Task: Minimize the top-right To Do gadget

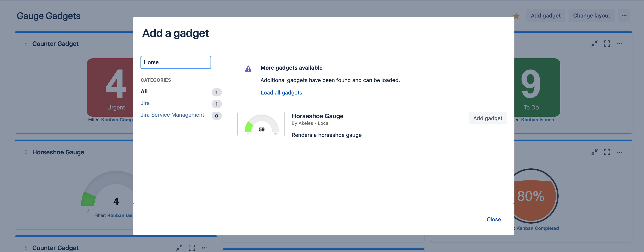Action: pyautogui.click(x=594, y=44)
